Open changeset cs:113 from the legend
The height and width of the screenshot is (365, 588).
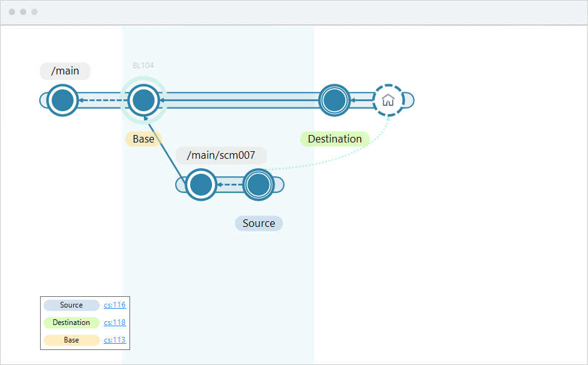click(115, 340)
